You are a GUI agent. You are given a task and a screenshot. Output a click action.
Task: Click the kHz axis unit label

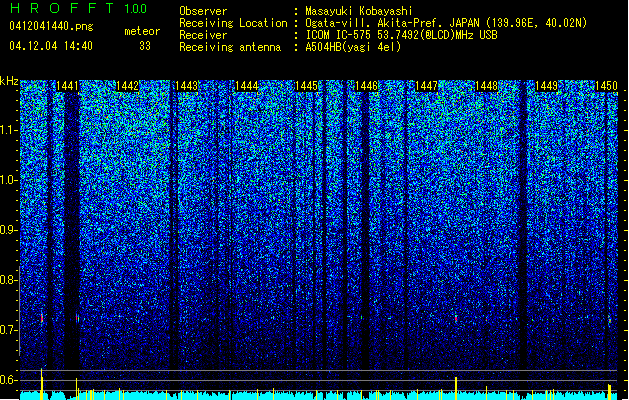[x=9, y=81]
